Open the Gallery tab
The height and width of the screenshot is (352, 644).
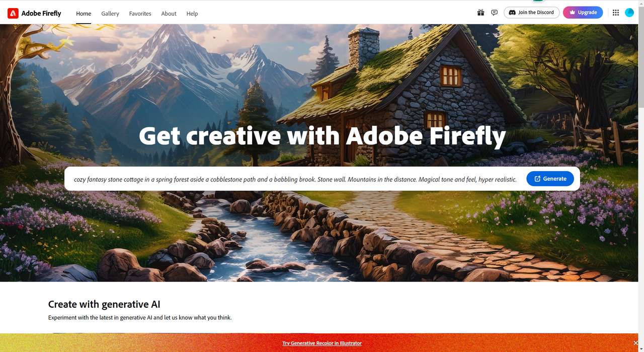click(x=110, y=14)
